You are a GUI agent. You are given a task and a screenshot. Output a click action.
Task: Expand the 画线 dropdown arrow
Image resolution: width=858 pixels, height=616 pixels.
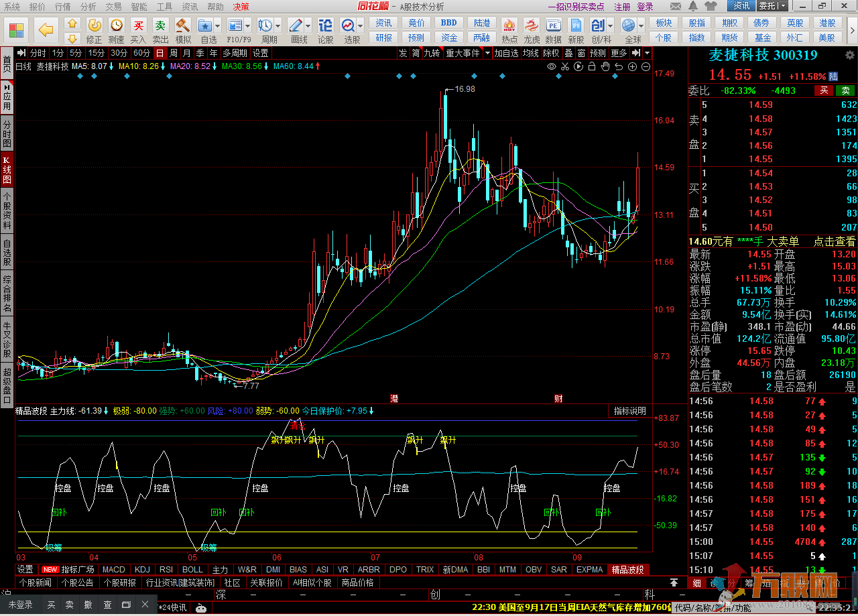[x=309, y=25]
